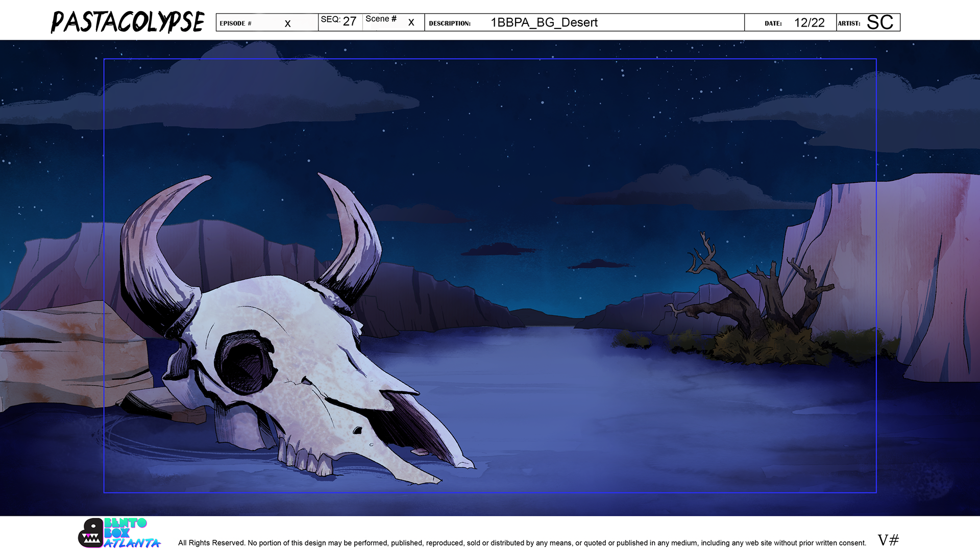Click the Bento Box Atlanta logo

(120, 534)
